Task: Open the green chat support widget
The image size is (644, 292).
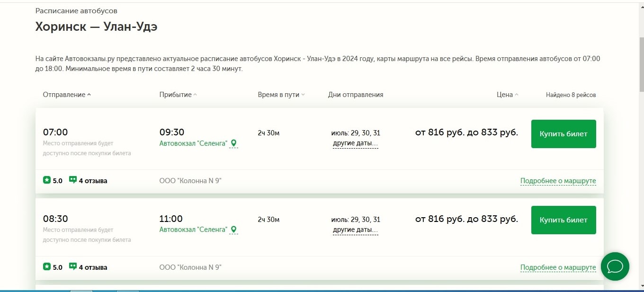Action: tap(615, 266)
